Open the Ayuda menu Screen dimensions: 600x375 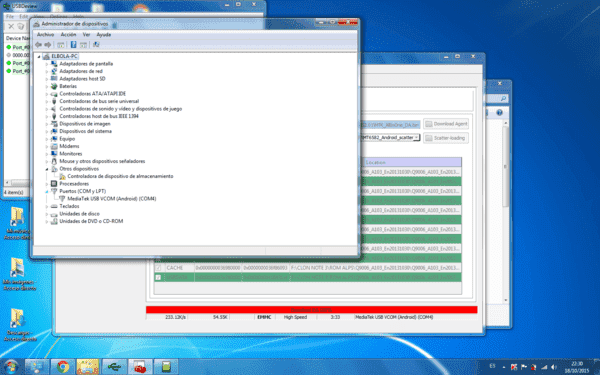click(103, 34)
